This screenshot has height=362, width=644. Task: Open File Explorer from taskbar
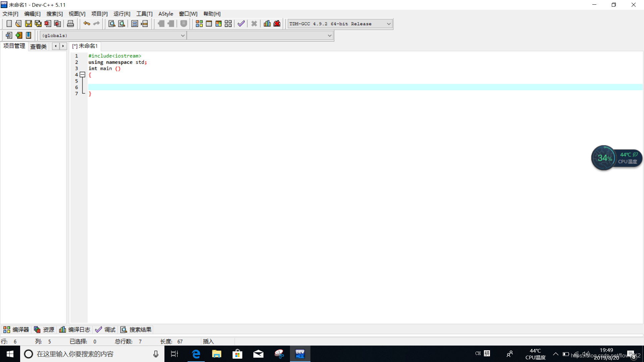tap(217, 354)
